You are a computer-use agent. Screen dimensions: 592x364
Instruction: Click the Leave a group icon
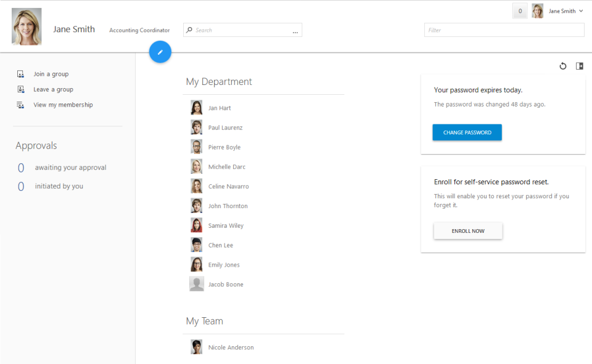20,89
